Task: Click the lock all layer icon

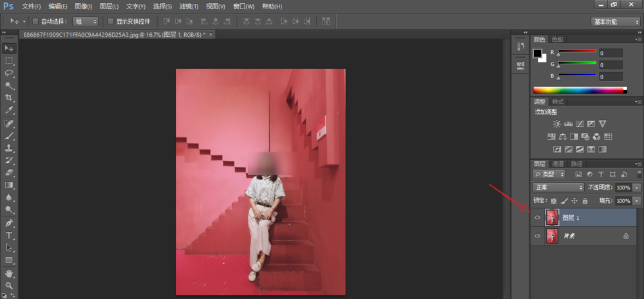Action: click(585, 201)
